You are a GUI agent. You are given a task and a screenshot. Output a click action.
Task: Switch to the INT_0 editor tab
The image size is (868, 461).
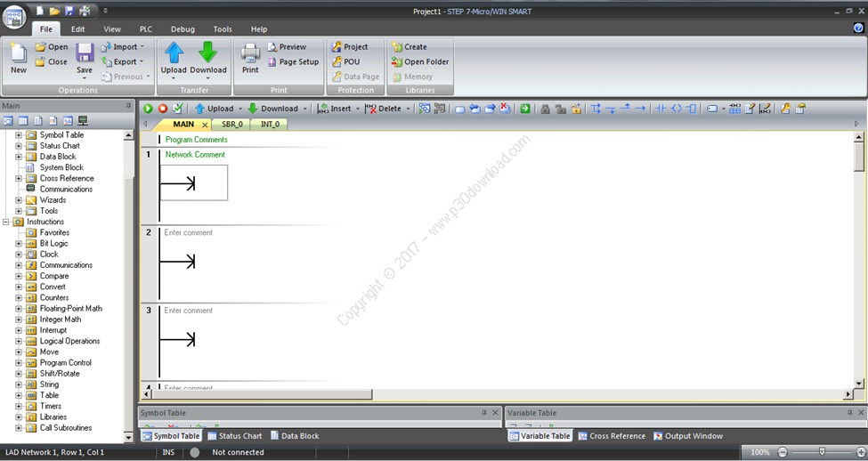click(x=270, y=125)
